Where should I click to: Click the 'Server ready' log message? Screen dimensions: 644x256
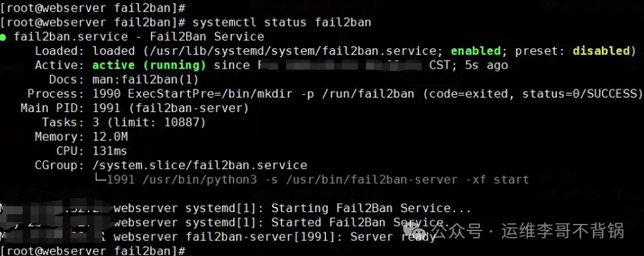393,237
